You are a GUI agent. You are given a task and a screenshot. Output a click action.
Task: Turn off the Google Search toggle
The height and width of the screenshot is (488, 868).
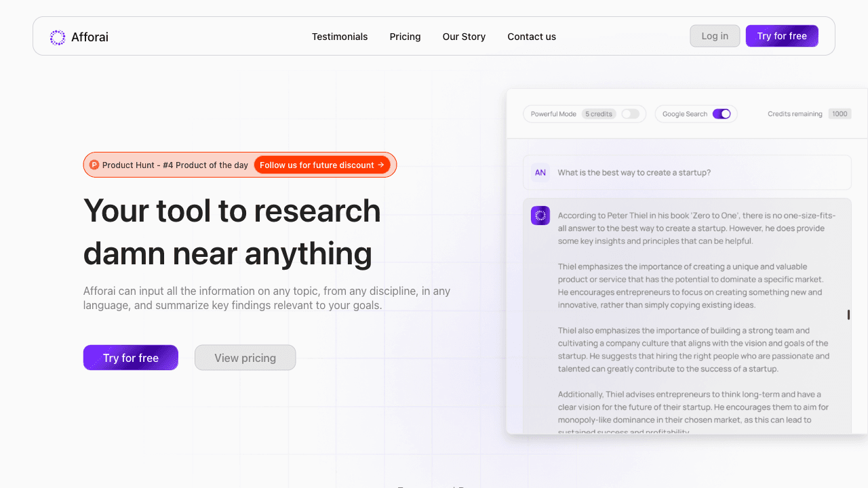(x=722, y=114)
